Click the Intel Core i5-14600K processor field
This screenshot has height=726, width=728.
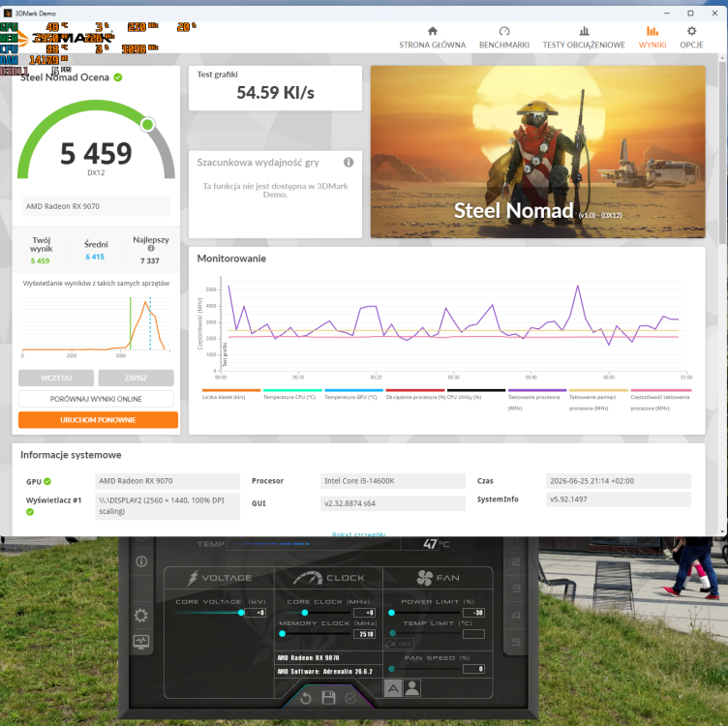[393, 481]
